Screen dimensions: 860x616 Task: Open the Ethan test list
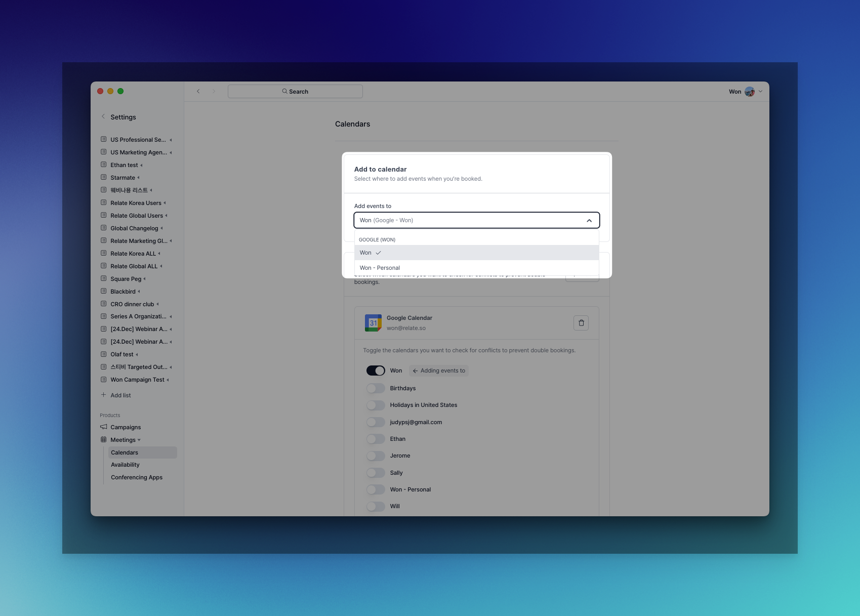124,165
